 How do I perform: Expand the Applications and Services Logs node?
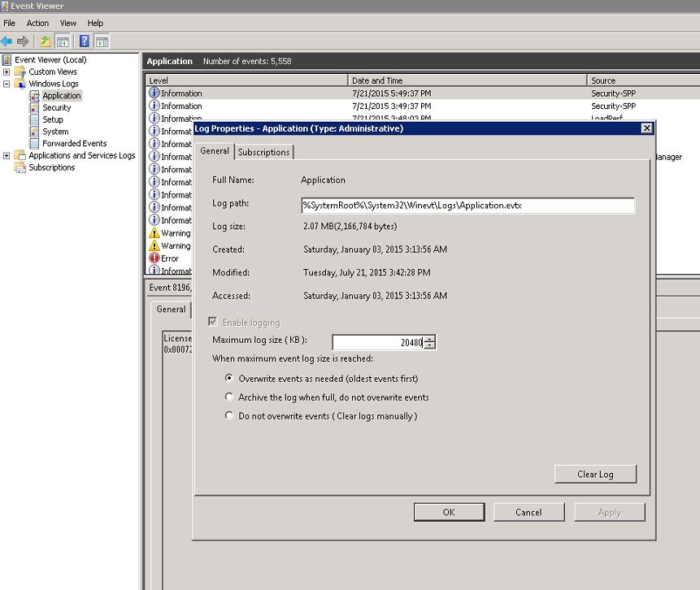(7, 155)
